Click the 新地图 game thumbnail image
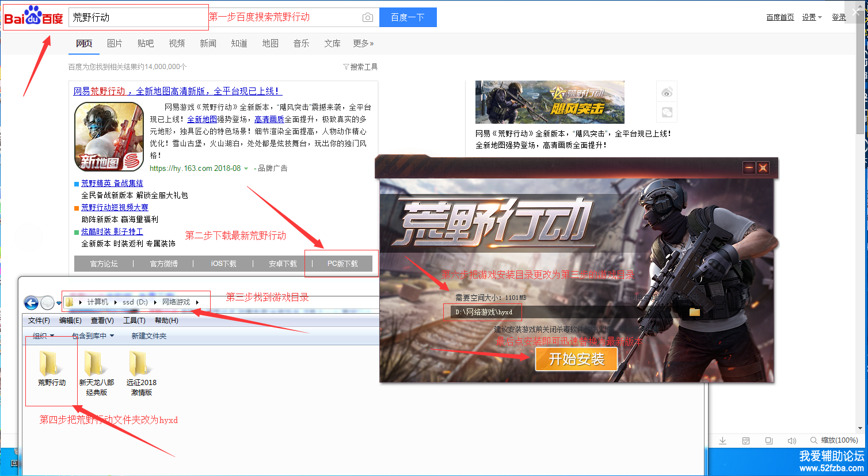868x476 pixels. tap(109, 136)
